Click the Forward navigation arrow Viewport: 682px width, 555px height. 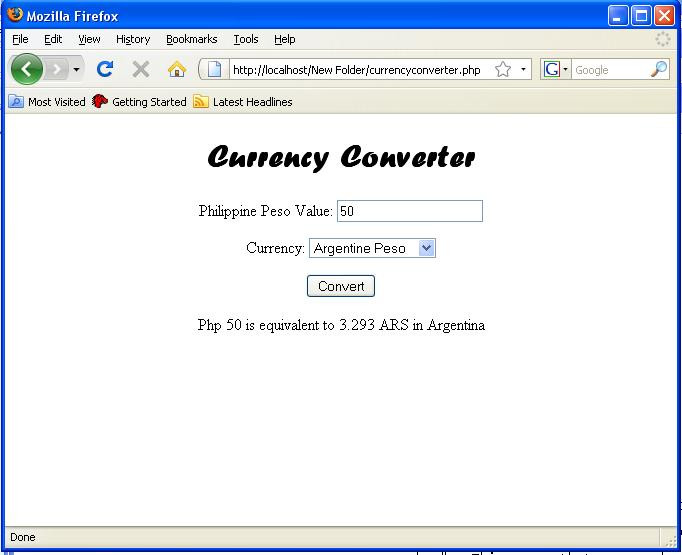tap(57, 69)
